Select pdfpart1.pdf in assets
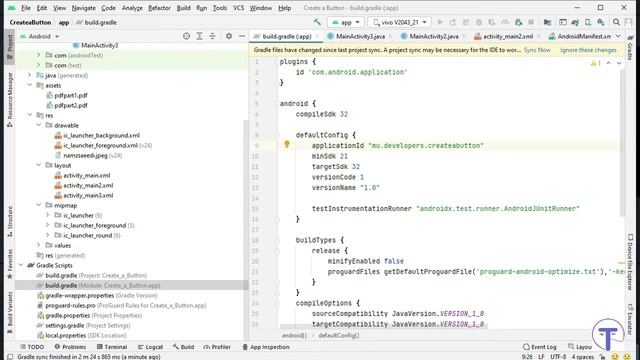This screenshot has width=640, height=360. (71, 95)
